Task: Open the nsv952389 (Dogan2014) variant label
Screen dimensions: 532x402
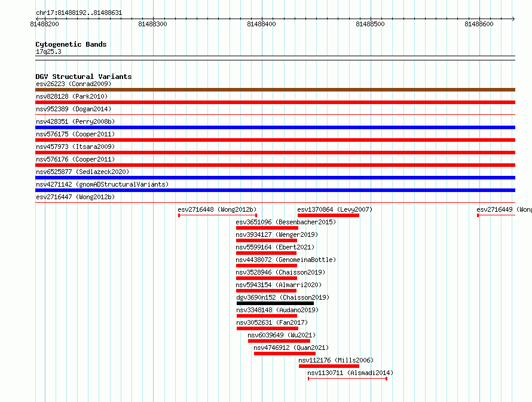Action: (x=74, y=109)
